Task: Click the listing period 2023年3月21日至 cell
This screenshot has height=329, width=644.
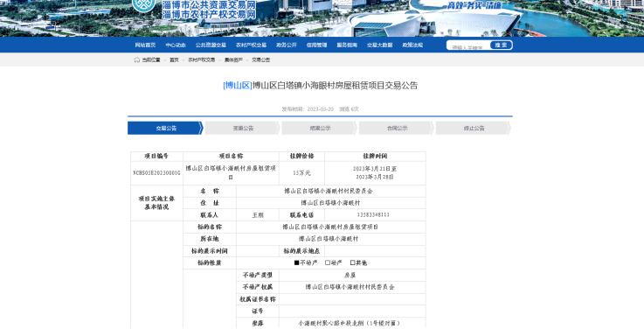Action: [x=375, y=173]
